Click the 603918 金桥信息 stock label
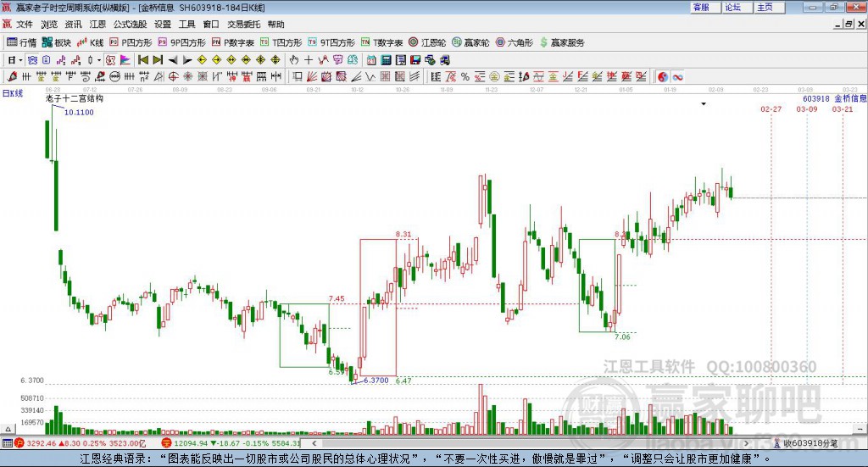The height and width of the screenshot is (467, 868). point(835,98)
